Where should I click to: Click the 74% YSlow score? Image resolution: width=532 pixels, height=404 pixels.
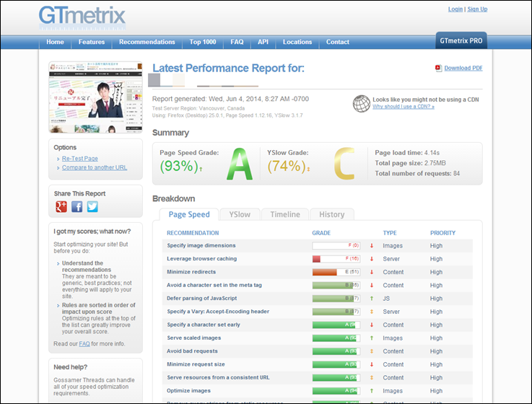point(287,166)
